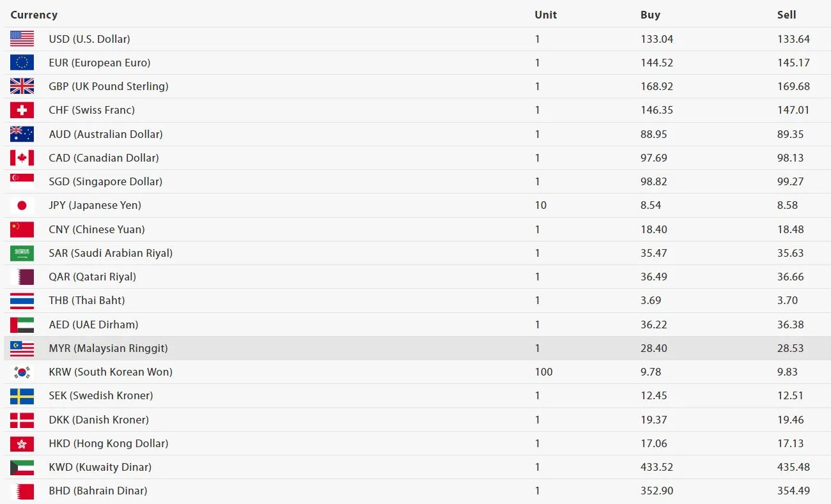Click the South Korean flag icon
Viewport: 831px width, 504px height.
click(22, 372)
